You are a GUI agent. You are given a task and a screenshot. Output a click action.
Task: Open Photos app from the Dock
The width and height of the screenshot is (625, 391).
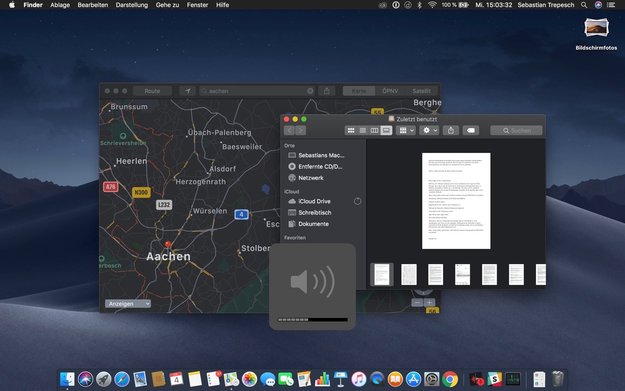coord(250,379)
